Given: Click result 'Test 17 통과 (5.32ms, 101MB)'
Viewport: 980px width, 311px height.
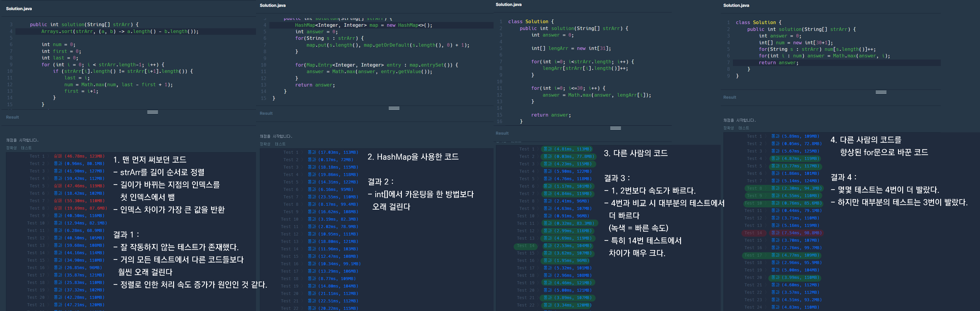Looking at the screenshot, I should click(554, 268).
